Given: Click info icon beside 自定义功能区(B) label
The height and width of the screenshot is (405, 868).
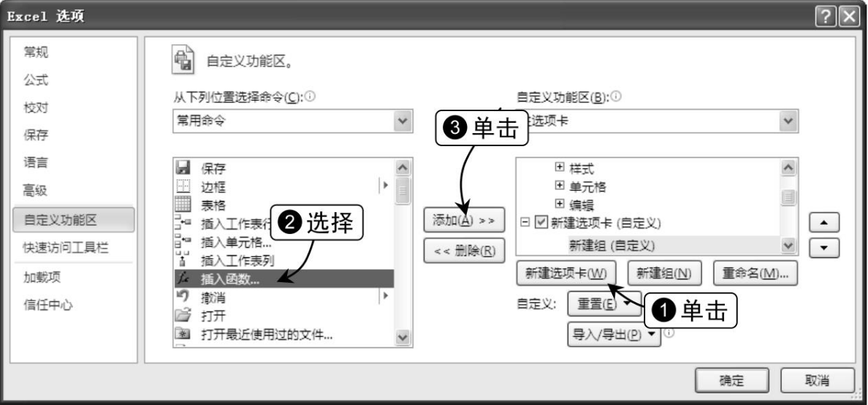Looking at the screenshot, I should tap(616, 96).
